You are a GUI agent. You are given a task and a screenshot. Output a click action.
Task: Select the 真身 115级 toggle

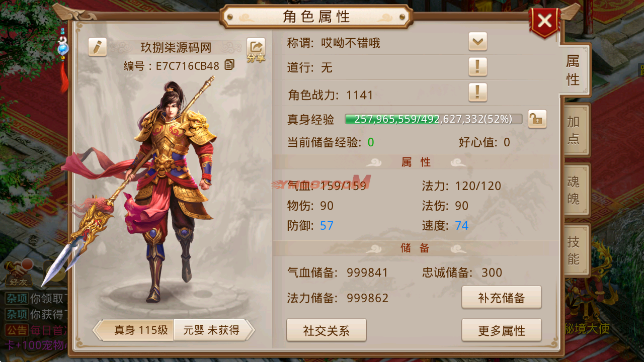134,330
